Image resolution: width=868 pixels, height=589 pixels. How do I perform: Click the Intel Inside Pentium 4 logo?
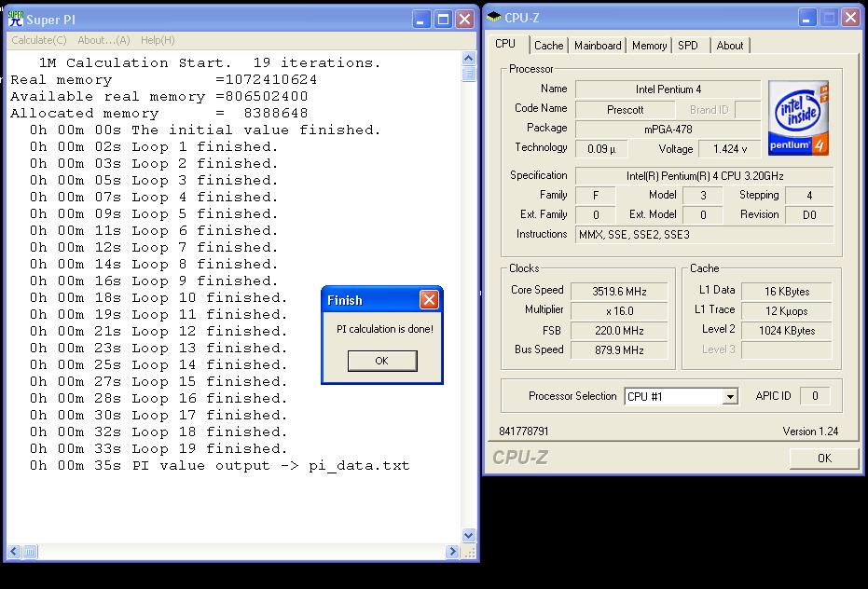(x=798, y=117)
